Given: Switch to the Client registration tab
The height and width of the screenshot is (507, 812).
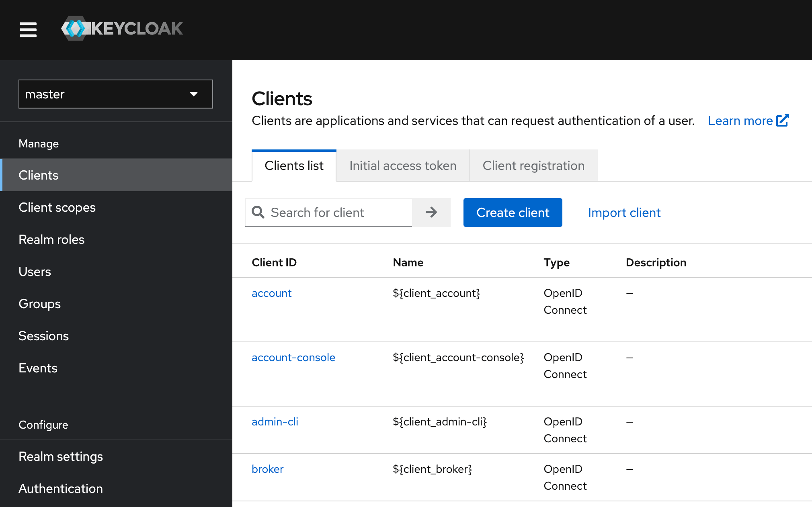Looking at the screenshot, I should (533, 165).
